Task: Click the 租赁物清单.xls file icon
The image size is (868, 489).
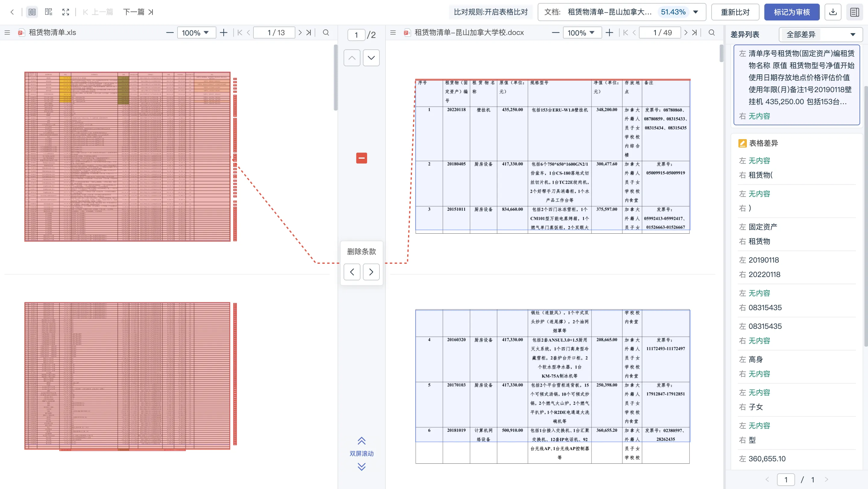Action: [x=21, y=33]
